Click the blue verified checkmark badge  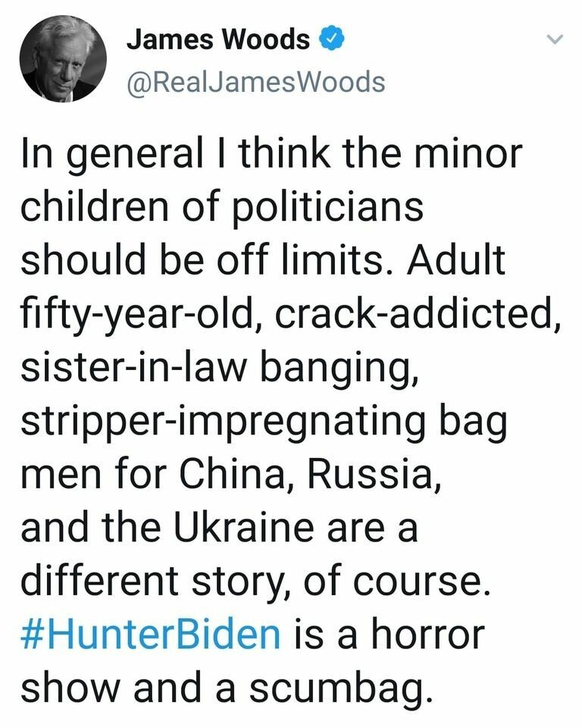click(x=331, y=39)
